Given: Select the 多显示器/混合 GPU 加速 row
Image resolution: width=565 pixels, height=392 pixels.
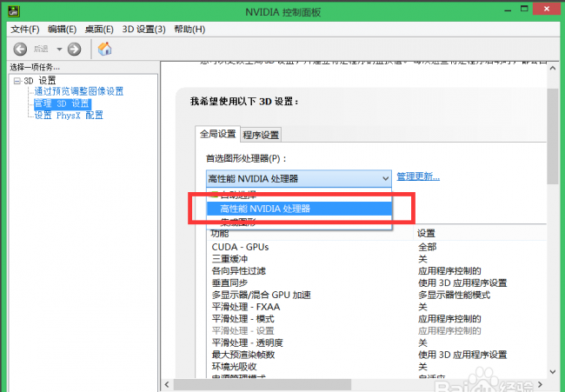Looking at the screenshot, I should click(x=377, y=295).
